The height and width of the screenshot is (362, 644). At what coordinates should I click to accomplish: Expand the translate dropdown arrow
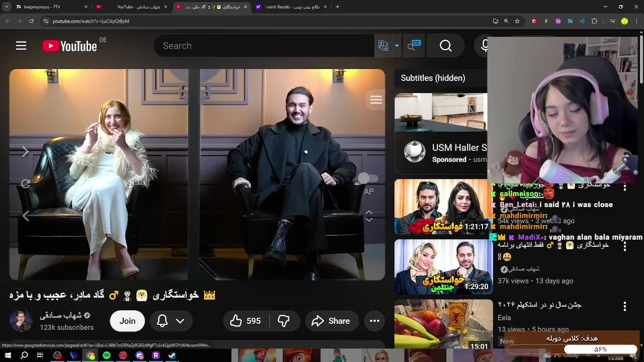[396, 46]
